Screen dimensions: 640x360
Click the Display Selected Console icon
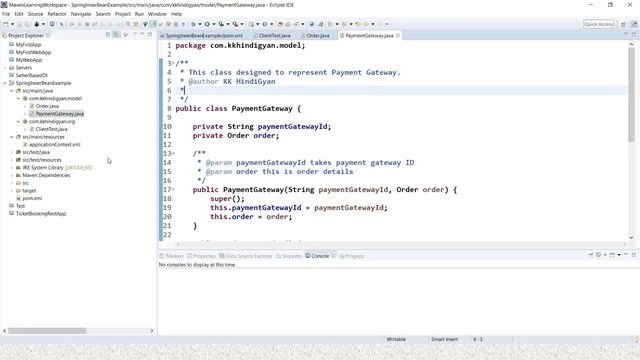[598, 255]
